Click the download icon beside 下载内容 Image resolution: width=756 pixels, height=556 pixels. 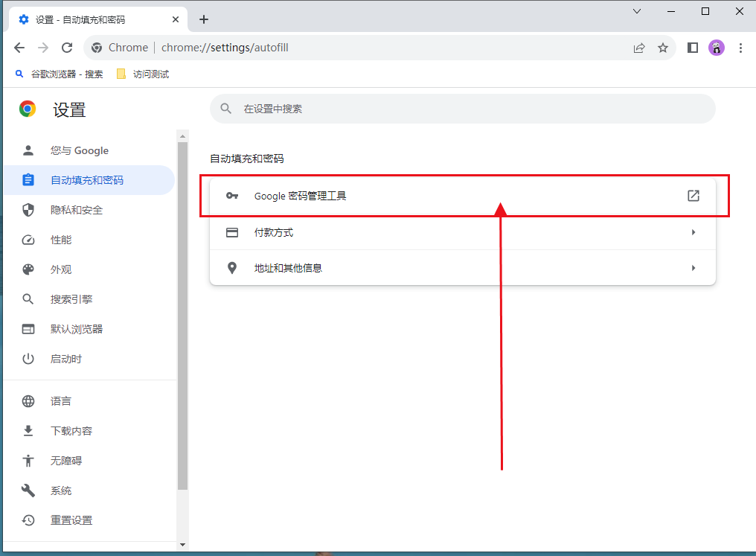(28, 431)
